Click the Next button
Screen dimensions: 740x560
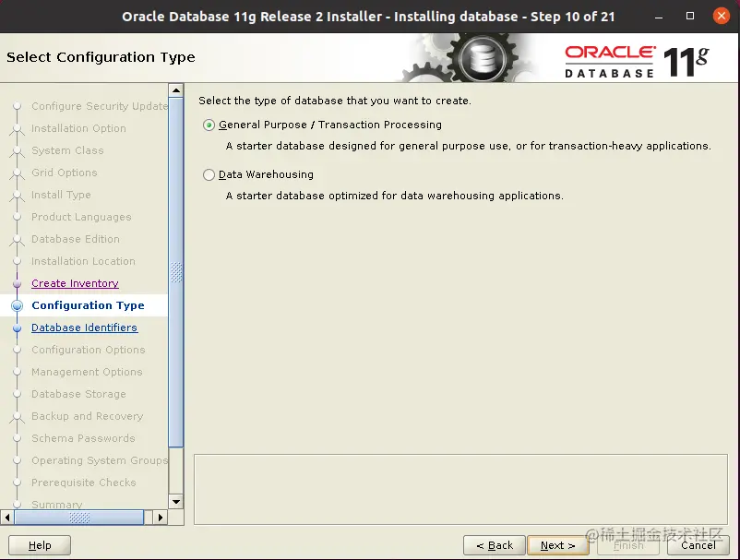[557, 545]
